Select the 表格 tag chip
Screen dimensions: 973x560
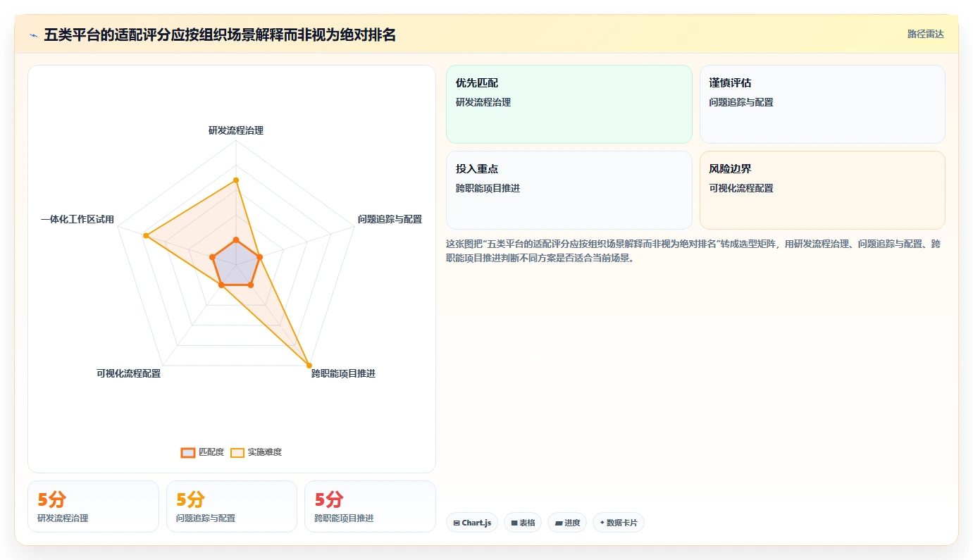(523, 523)
